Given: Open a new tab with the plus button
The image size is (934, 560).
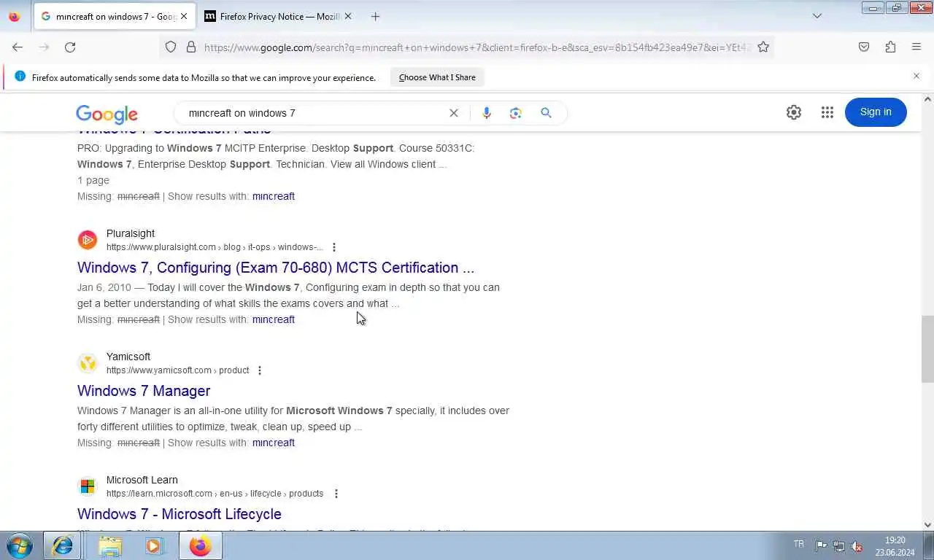Looking at the screenshot, I should point(375,16).
